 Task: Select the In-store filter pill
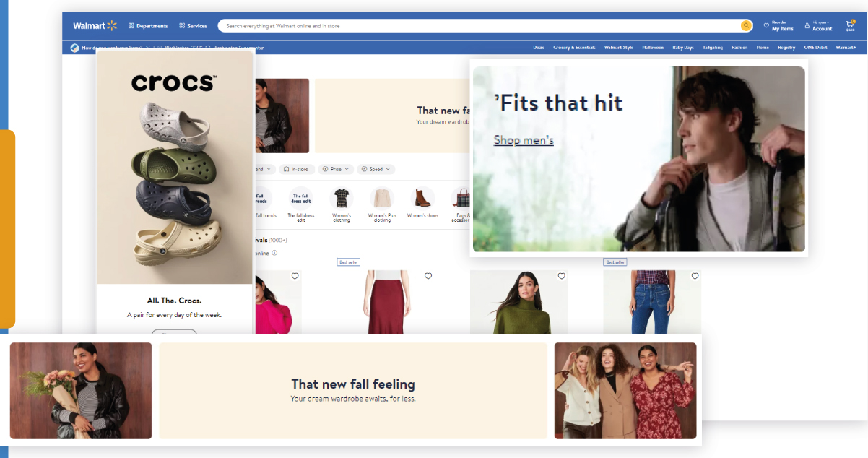click(296, 168)
